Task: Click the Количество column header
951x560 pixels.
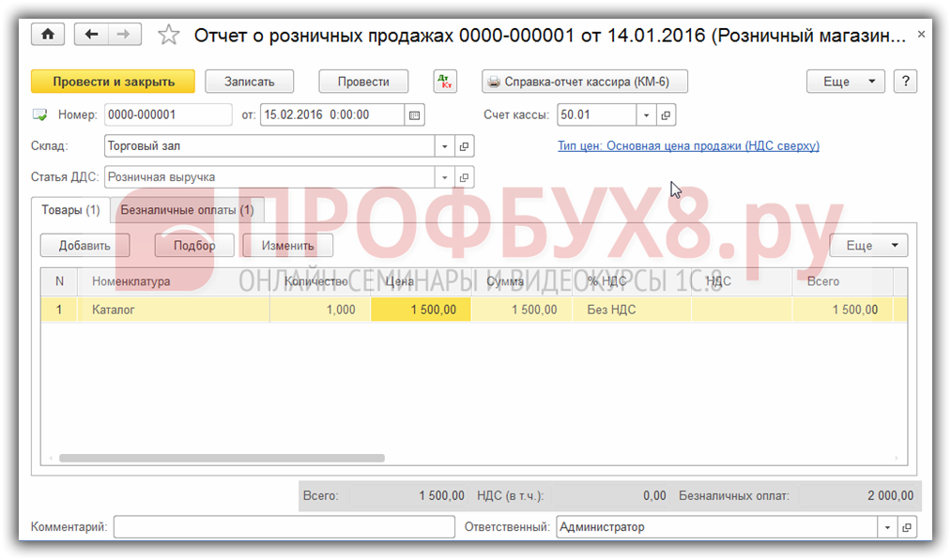Action: click(x=319, y=281)
